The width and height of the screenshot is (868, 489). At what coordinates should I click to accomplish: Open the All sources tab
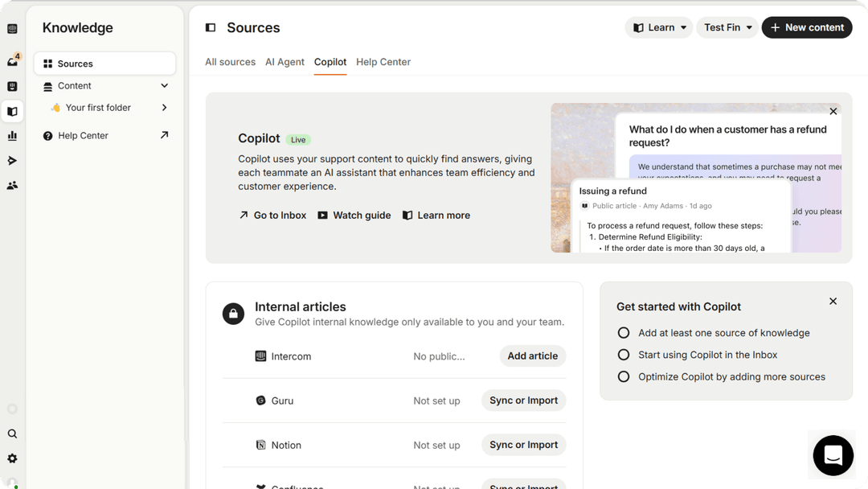pyautogui.click(x=230, y=62)
